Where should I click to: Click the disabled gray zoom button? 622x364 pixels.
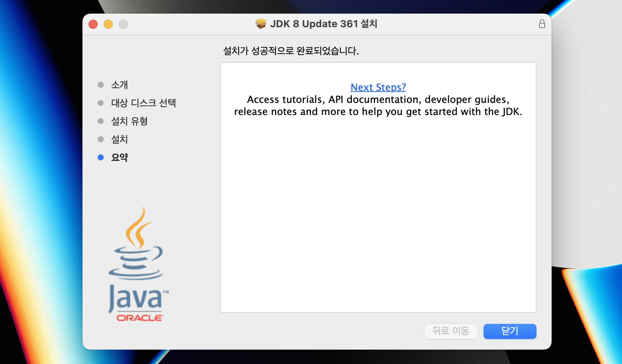pyautogui.click(x=123, y=24)
